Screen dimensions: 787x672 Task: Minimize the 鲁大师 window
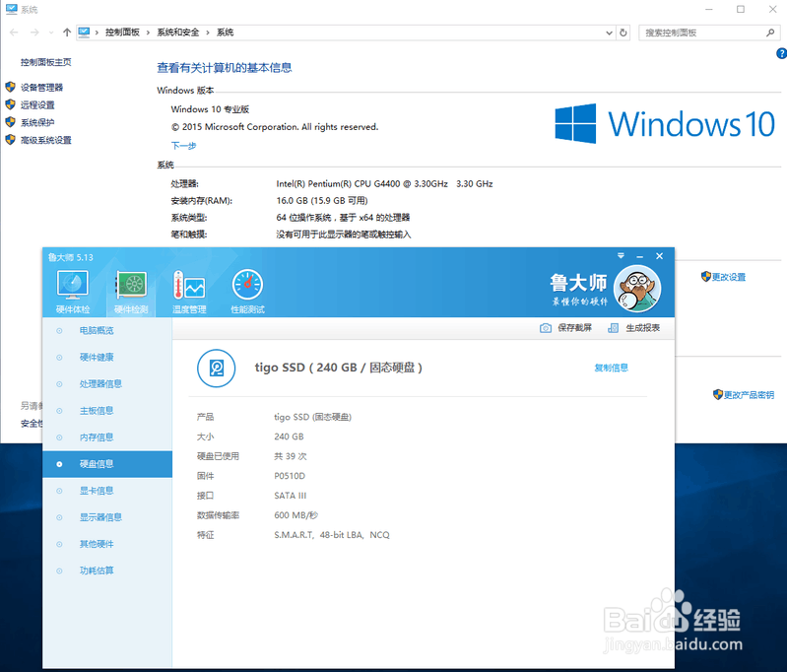pyautogui.click(x=640, y=256)
